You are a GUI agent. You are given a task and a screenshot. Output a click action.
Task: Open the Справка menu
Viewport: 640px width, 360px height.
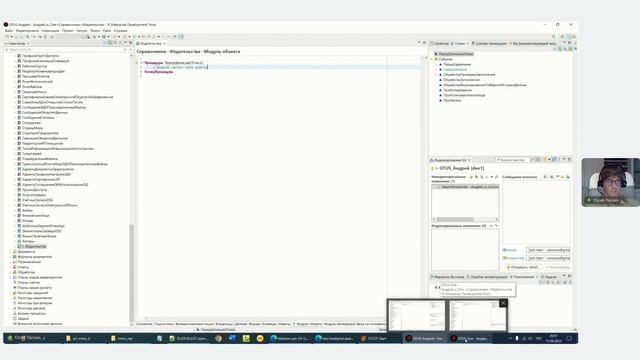click(x=120, y=31)
